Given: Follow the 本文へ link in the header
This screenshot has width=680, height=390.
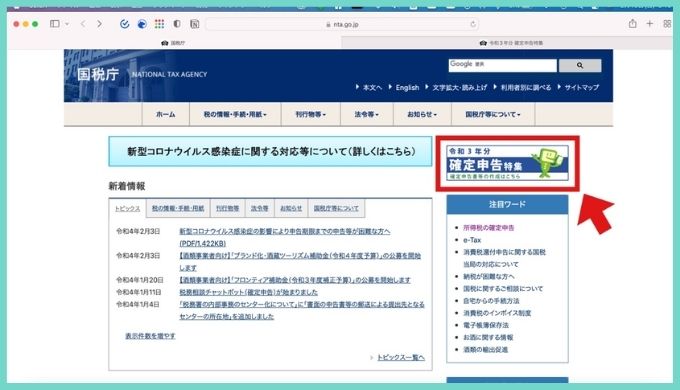Looking at the screenshot, I should [x=372, y=87].
